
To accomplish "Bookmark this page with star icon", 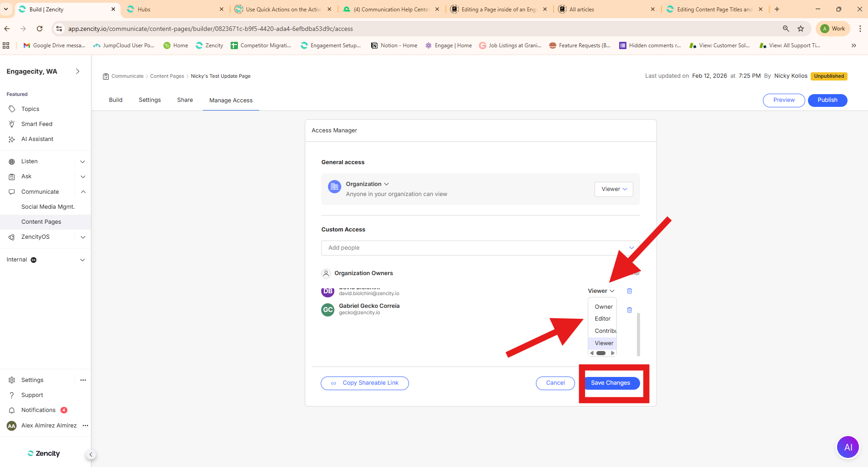I will click(801, 29).
